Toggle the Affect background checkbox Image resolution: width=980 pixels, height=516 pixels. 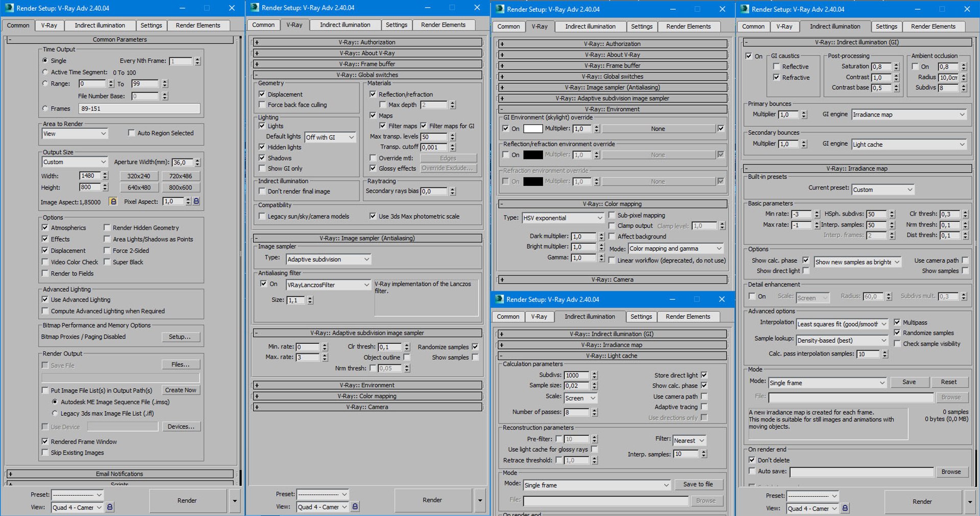(x=611, y=237)
